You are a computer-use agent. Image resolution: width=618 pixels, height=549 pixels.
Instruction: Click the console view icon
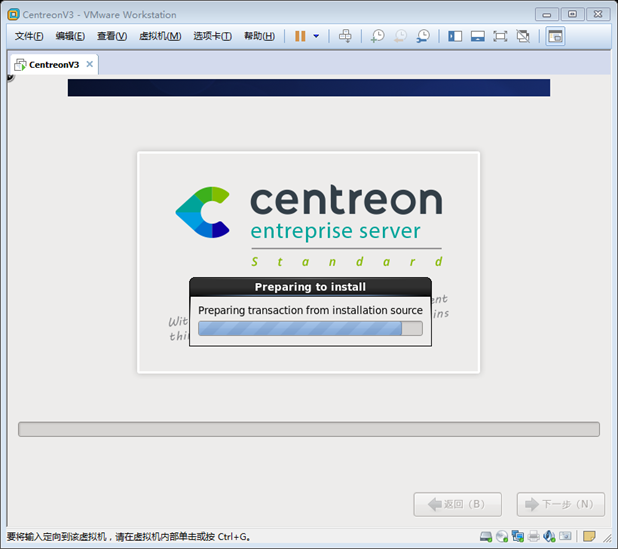555,36
